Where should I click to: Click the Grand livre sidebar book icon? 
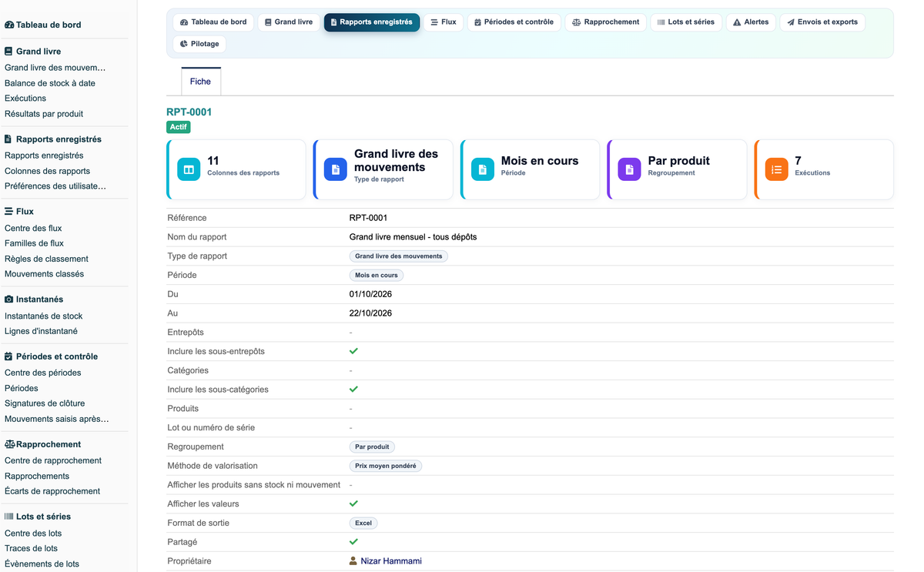pyautogui.click(x=8, y=52)
